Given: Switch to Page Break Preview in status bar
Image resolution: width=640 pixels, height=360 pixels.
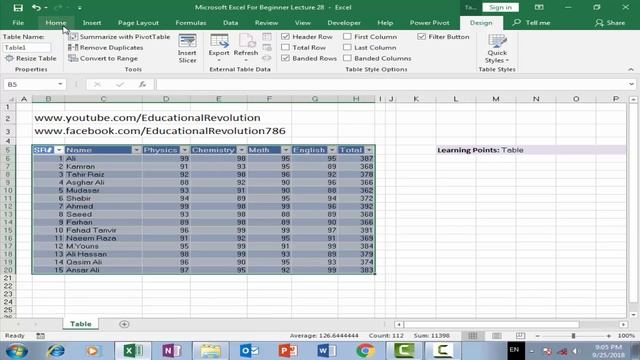Looking at the screenshot, I should point(520,336).
